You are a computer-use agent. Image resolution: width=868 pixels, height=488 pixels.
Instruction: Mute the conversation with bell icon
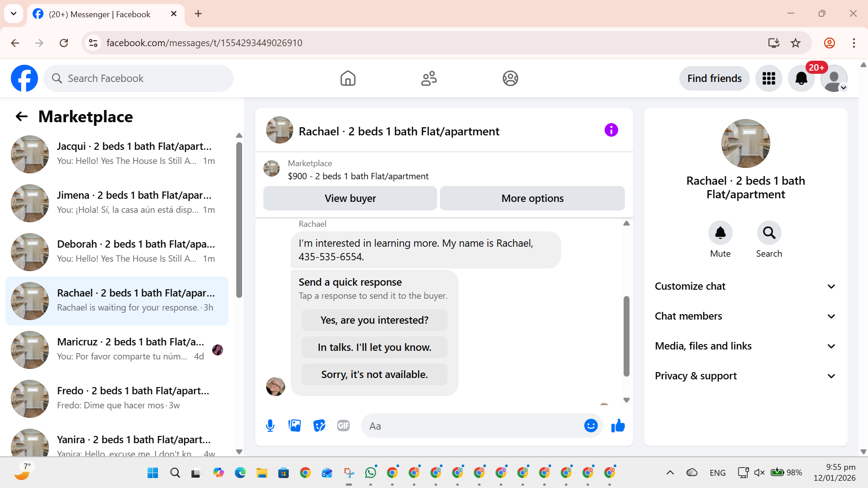click(x=720, y=233)
